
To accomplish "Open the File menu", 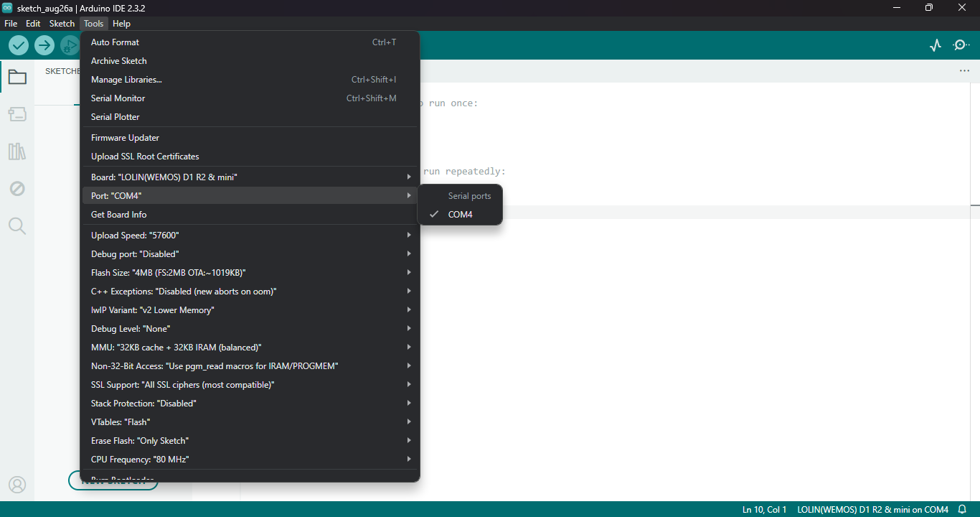I will coord(11,24).
